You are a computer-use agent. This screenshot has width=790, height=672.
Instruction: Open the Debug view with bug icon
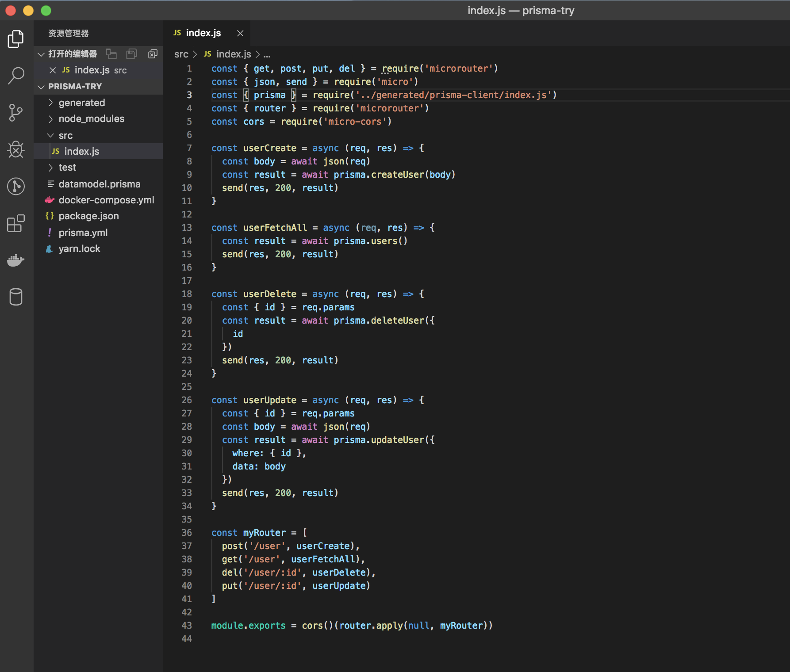click(x=16, y=149)
